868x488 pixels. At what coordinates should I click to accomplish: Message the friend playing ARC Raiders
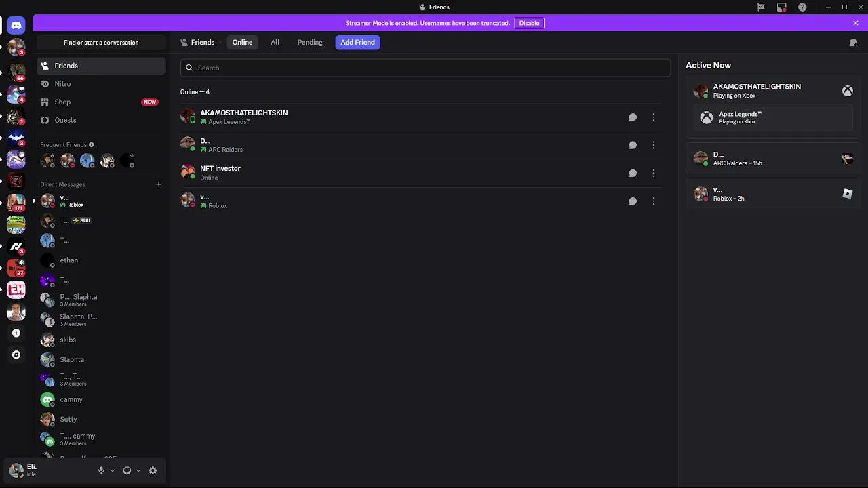pyautogui.click(x=633, y=145)
